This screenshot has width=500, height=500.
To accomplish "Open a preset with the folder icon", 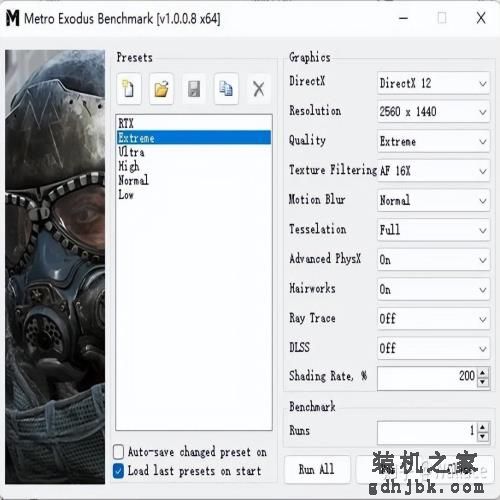I will [x=161, y=89].
